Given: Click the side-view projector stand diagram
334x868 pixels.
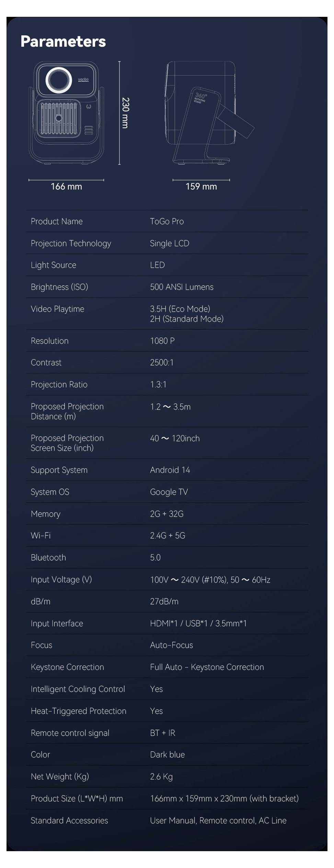Looking at the screenshot, I should 209,113.
